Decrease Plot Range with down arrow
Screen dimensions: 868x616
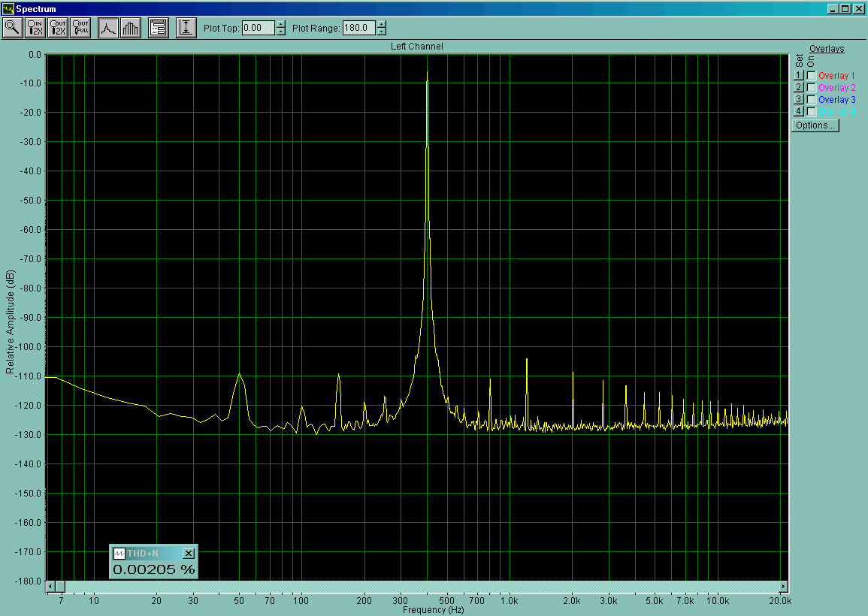(382, 32)
